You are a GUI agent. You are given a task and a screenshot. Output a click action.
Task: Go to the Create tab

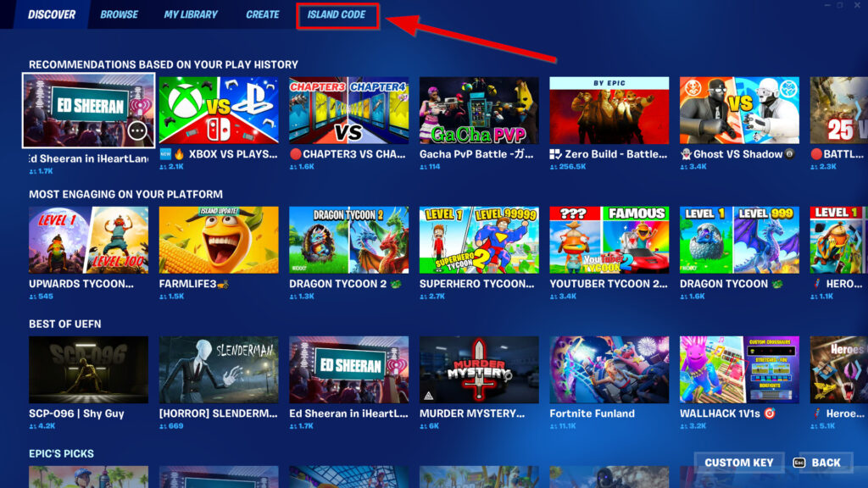[263, 15]
